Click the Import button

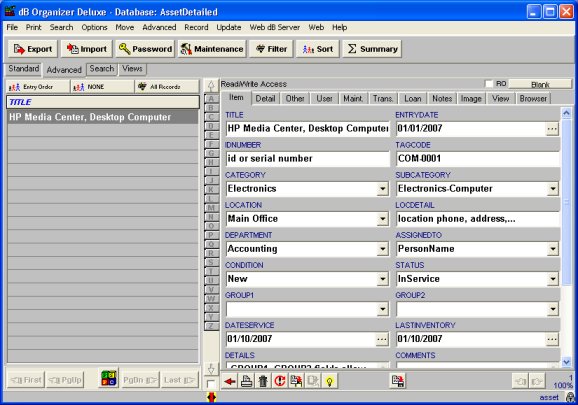click(87, 49)
